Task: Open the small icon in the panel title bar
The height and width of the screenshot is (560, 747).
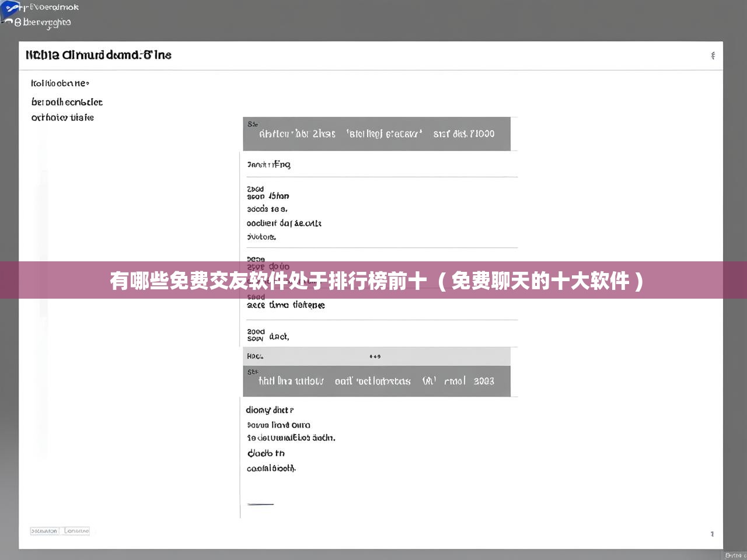Action: pos(713,55)
